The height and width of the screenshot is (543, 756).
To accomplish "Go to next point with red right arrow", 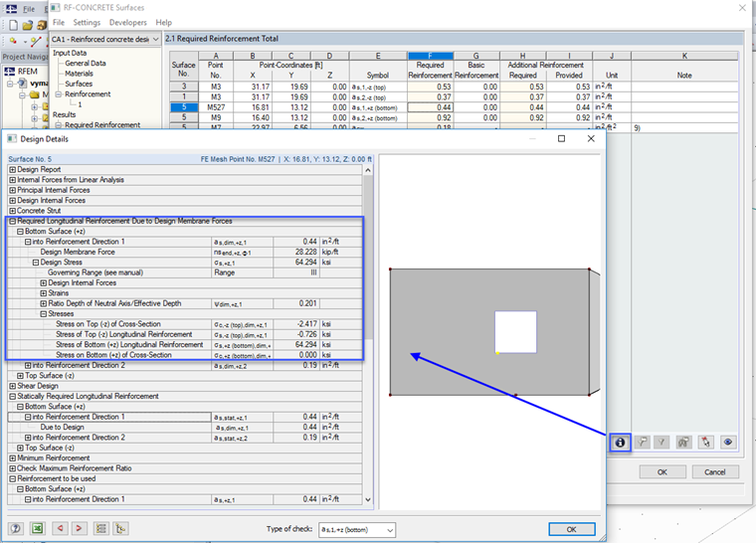I will (x=79, y=528).
